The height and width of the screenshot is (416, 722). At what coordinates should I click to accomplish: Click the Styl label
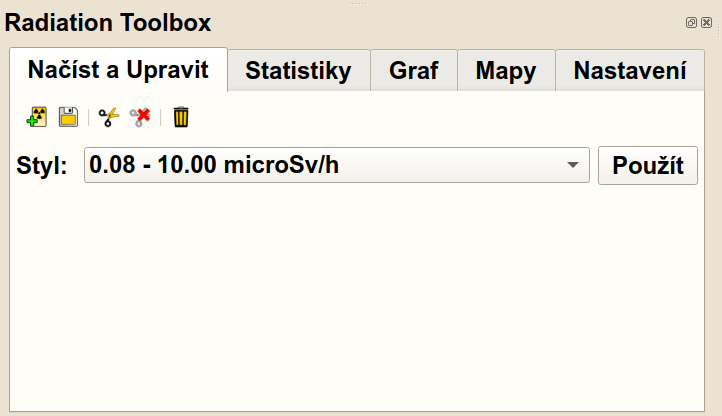(x=42, y=166)
